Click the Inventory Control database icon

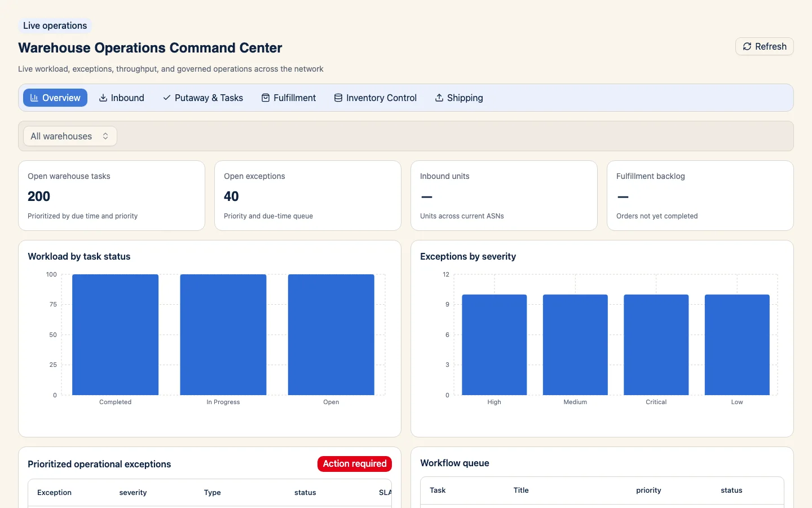coord(338,98)
